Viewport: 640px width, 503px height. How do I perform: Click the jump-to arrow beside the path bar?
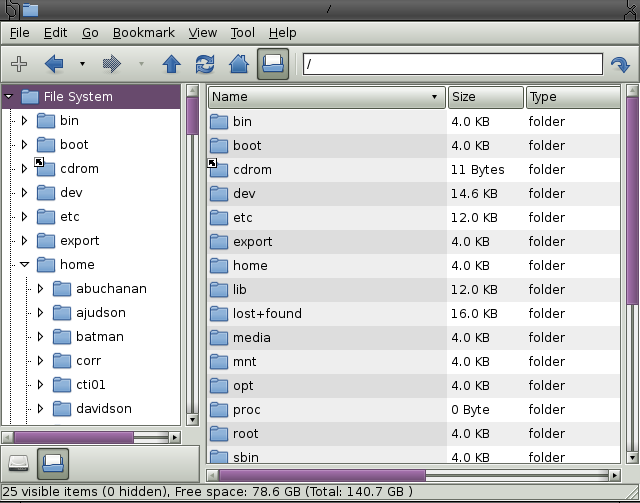(620, 64)
